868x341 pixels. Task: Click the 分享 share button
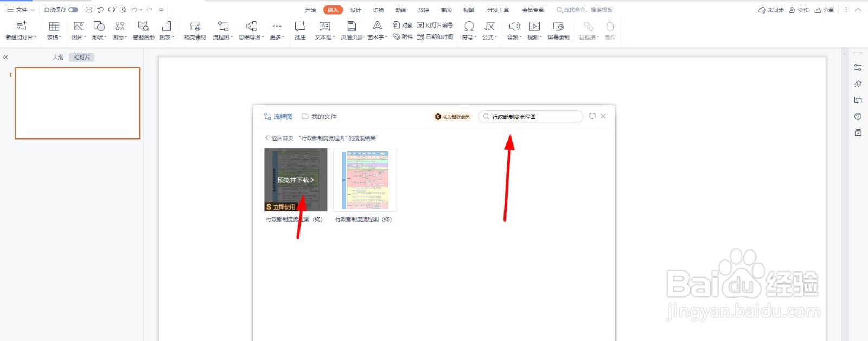(x=824, y=10)
